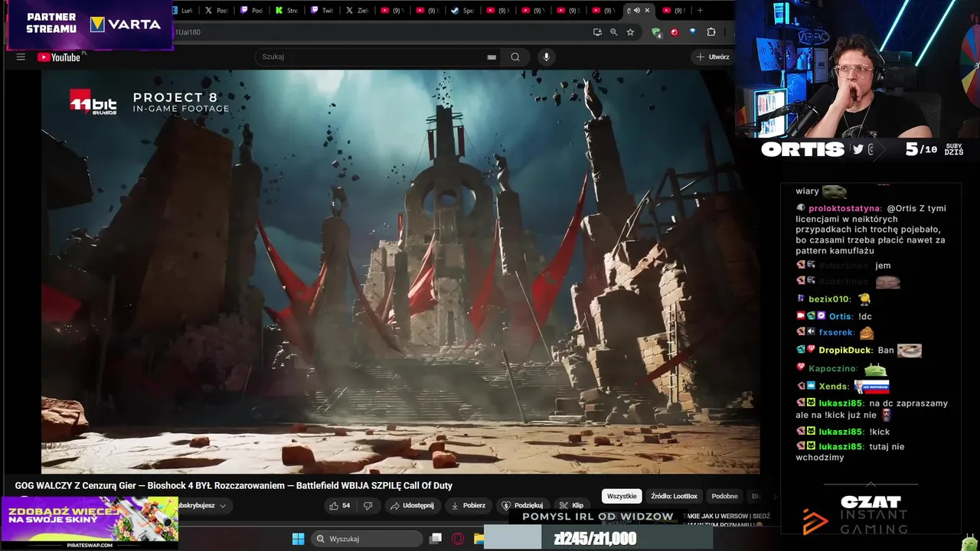Open the Utwórz create button
Screen dimensions: 980x551
pyautogui.click(x=711, y=57)
